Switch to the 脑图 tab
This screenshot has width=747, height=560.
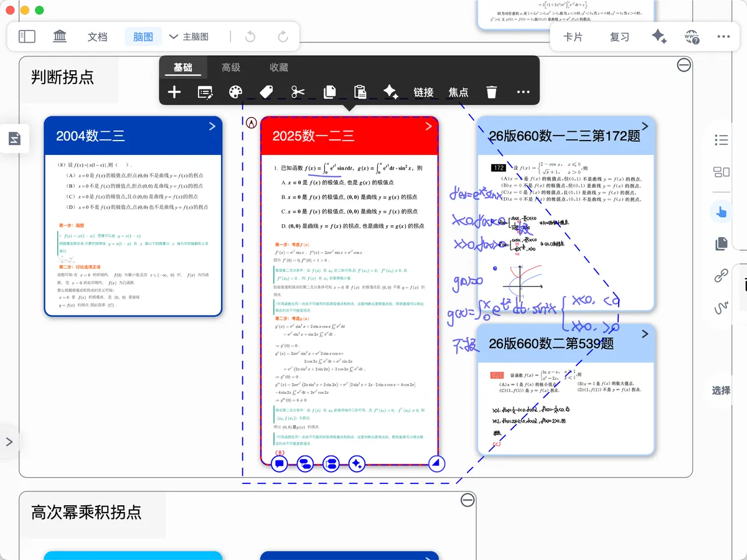(x=143, y=37)
